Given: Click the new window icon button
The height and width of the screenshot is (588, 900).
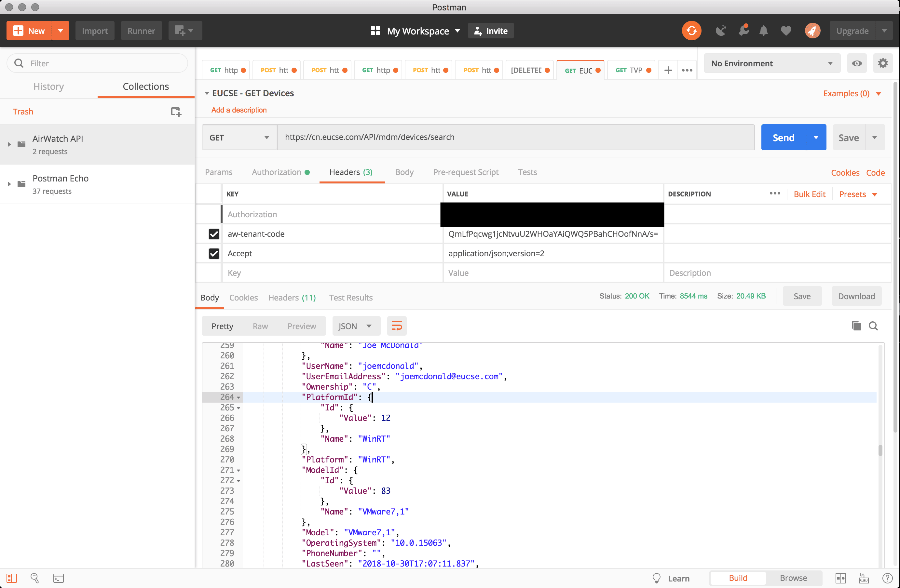Looking at the screenshot, I should coord(185,31).
